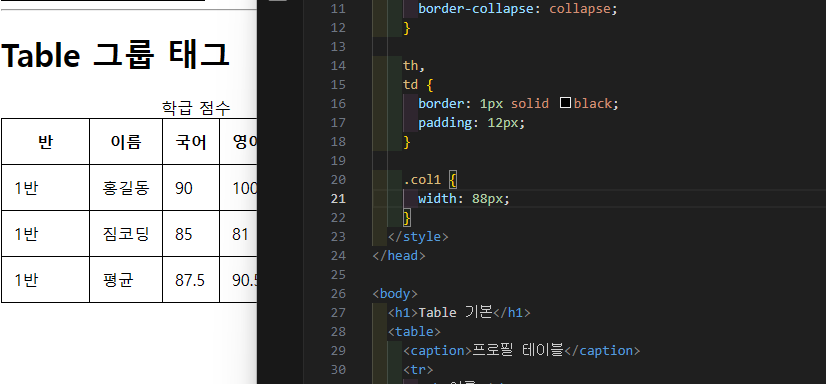This screenshot has width=826, height=384.
Task: Place cursor in "border-collapse: collapse;" line
Action: pos(517,8)
